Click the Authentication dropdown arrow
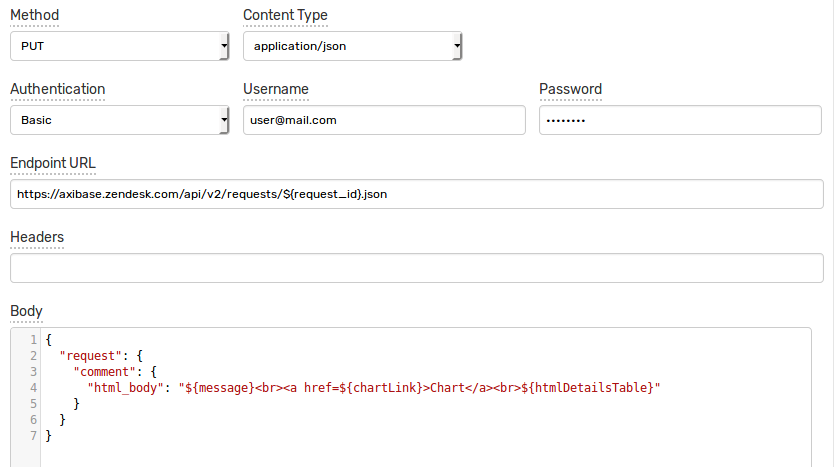 224,120
